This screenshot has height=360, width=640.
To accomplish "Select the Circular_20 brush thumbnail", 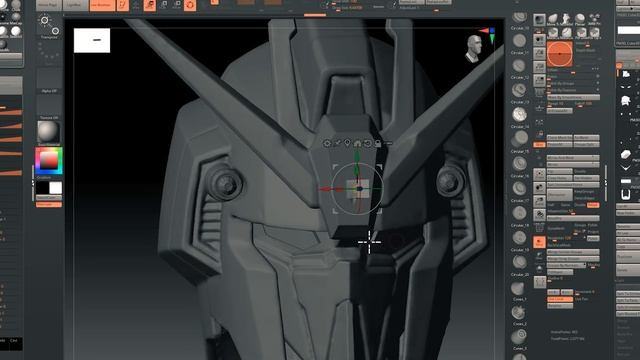I will 520,262.
